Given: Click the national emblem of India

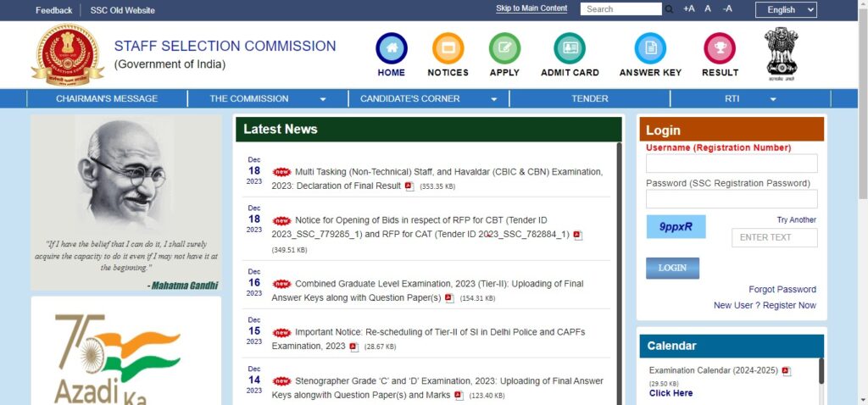Looking at the screenshot, I should (781, 53).
